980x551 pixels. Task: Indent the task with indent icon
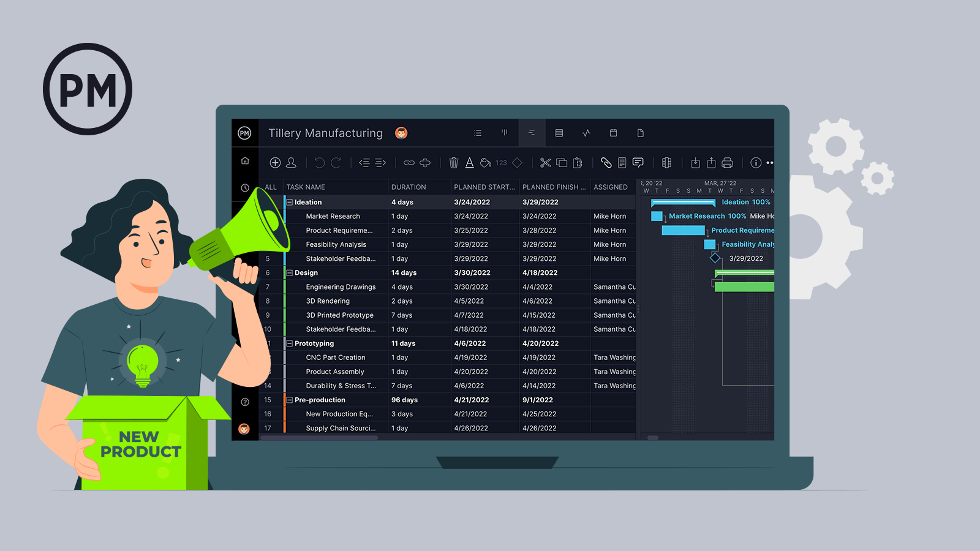coord(380,163)
